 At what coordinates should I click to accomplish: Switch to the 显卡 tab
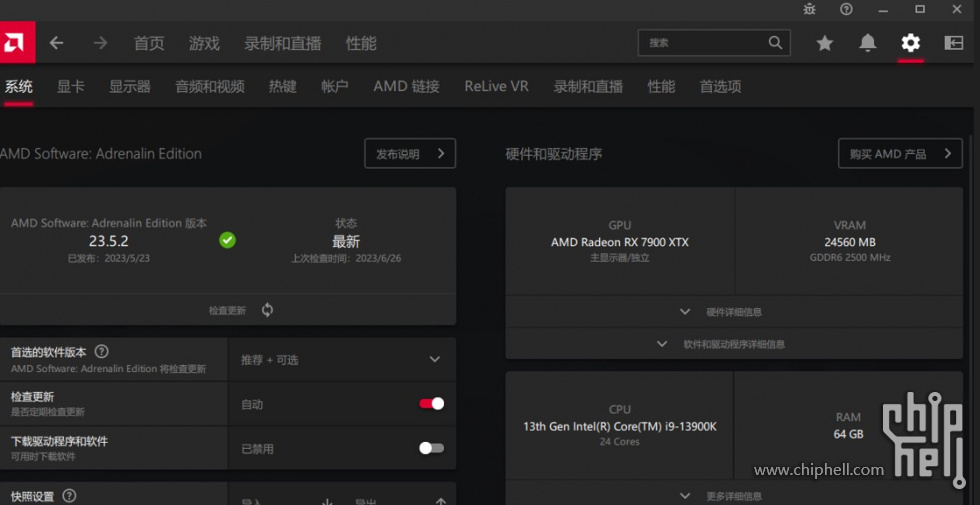pos(70,86)
